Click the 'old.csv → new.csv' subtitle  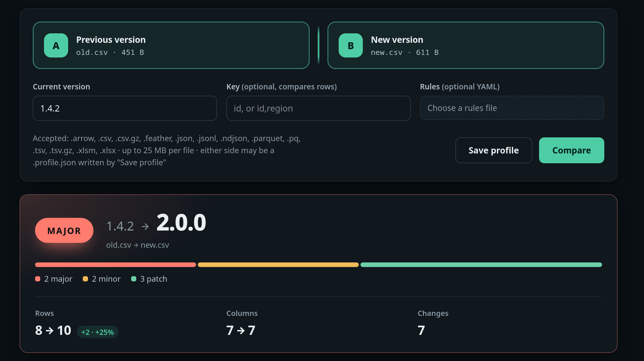[138, 245]
